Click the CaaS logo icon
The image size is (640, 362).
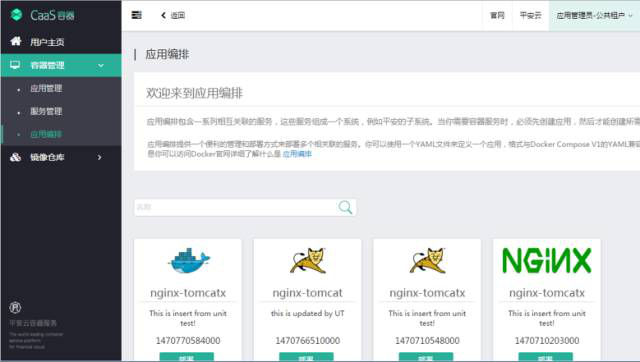point(16,15)
